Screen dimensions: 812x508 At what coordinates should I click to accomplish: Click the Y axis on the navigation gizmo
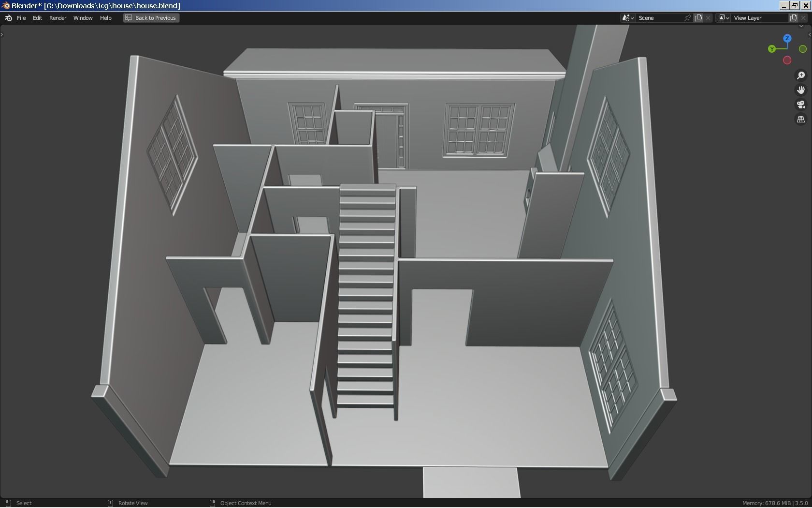pyautogui.click(x=771, y=48)
